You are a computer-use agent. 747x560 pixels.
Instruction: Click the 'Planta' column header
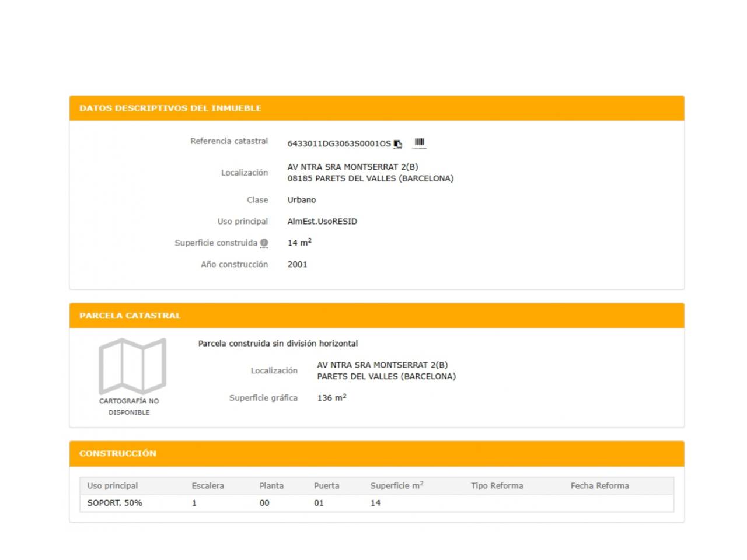point(271,485)
